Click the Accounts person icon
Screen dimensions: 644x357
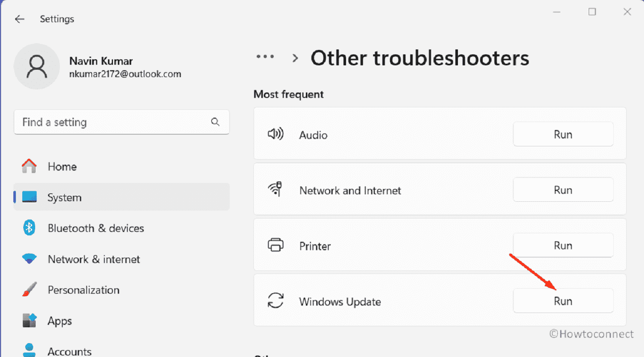30,350
